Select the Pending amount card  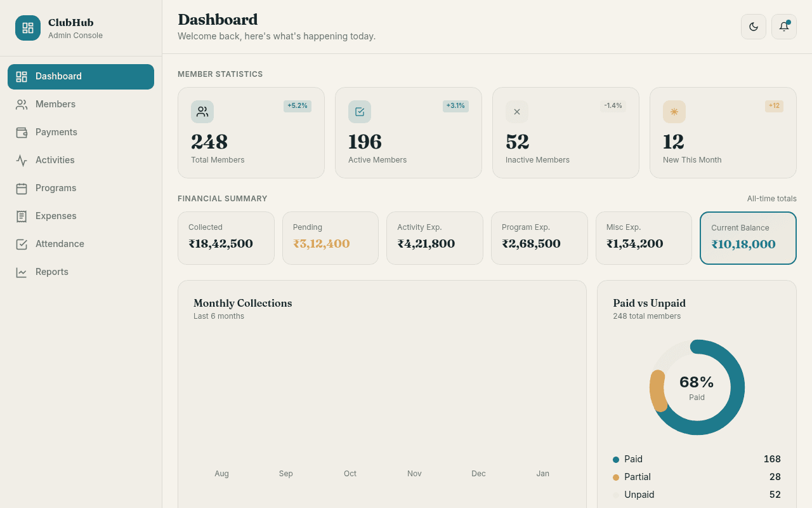[331, 238]
